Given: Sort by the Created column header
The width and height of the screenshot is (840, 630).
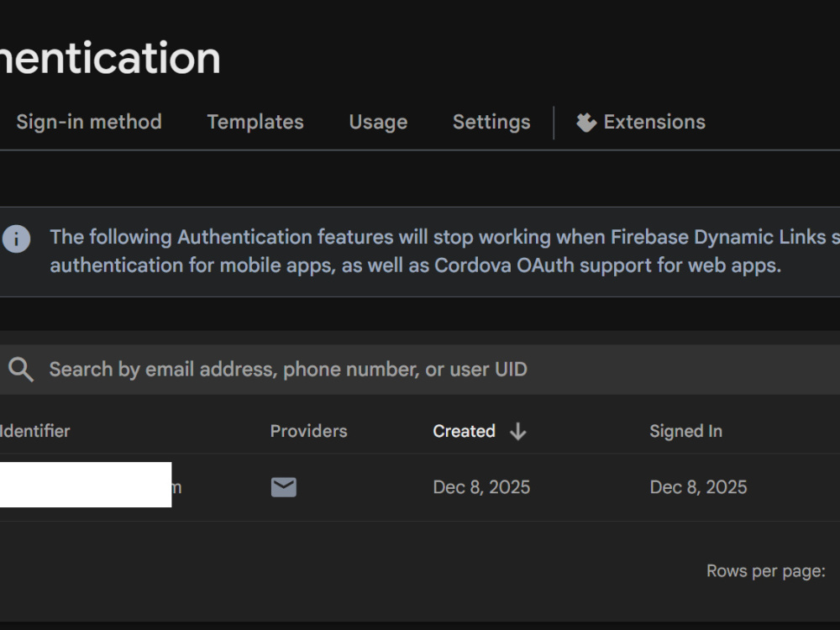Looking at the screenshot, I should point(464,431).
